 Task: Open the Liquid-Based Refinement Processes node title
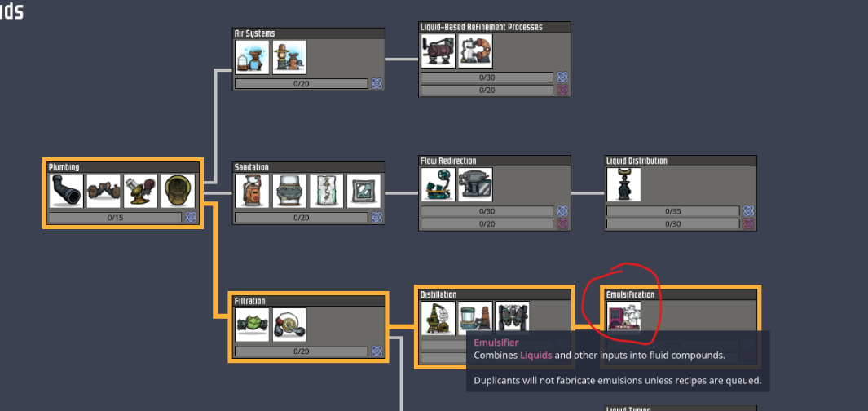click(482, 27)
